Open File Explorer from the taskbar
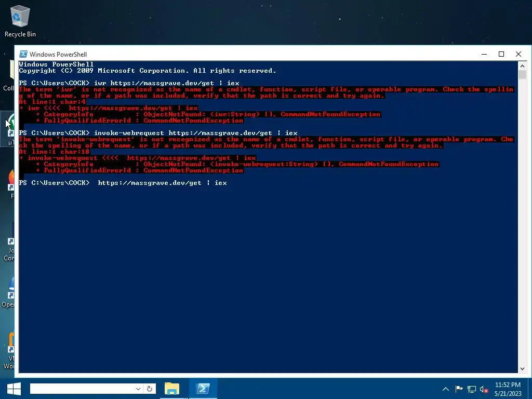This screenshot has width=532, height=399. tap(172, 389)
